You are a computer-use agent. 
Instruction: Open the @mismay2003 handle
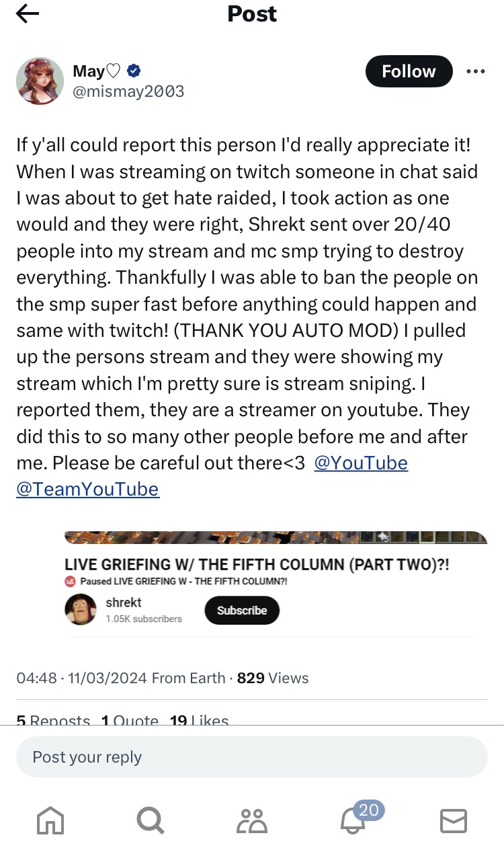[x=128, y=91]
